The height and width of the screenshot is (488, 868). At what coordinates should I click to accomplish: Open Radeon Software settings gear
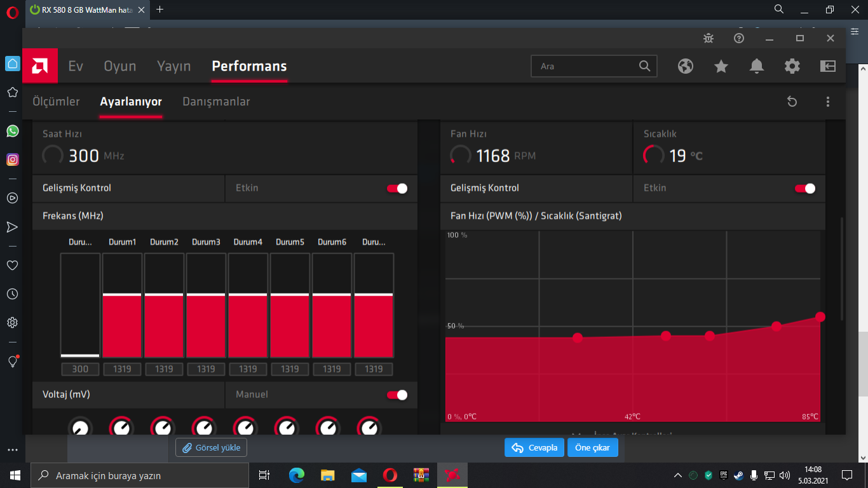pyautogui.click(x=792, y=66)
